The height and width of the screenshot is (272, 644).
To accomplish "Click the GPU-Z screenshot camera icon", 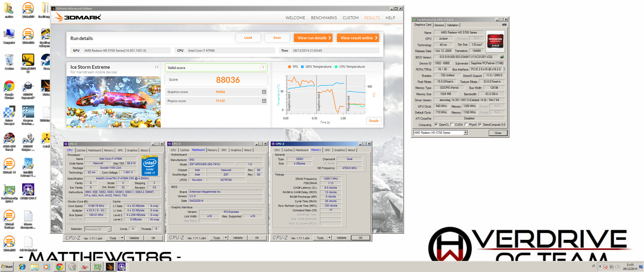I will 504,25.
